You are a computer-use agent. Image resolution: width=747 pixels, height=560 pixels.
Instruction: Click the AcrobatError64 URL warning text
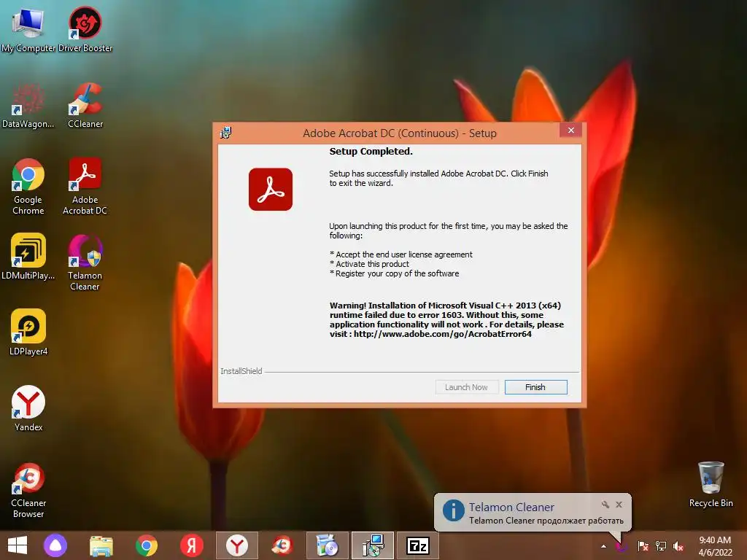click(443, 334)
